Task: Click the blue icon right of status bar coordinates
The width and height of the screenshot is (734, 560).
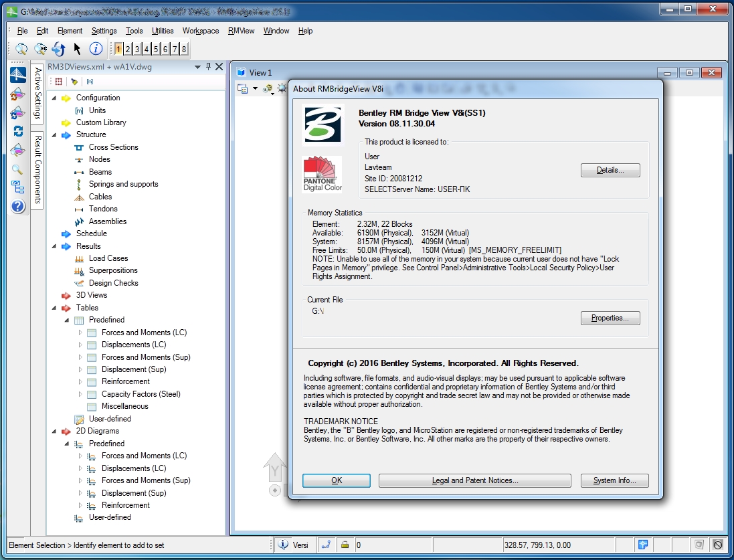Action: (643, 545)
